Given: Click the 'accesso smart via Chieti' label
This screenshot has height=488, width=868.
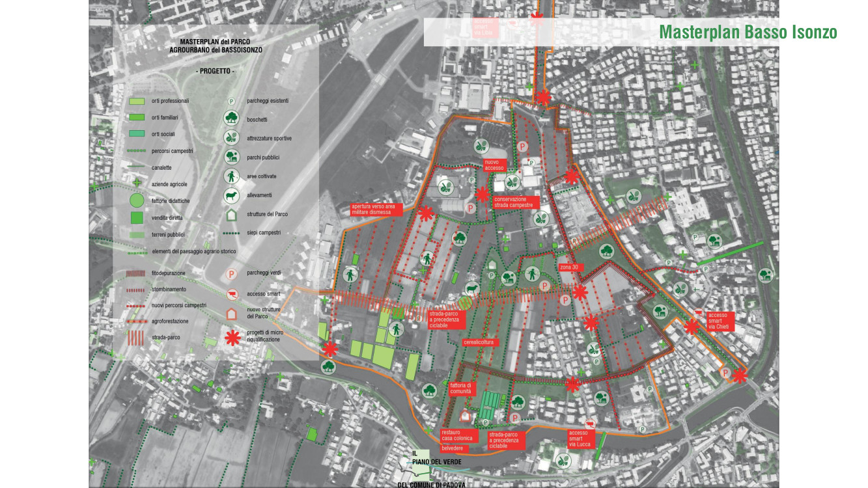Looking at the screenshot, I should (721, 321).
